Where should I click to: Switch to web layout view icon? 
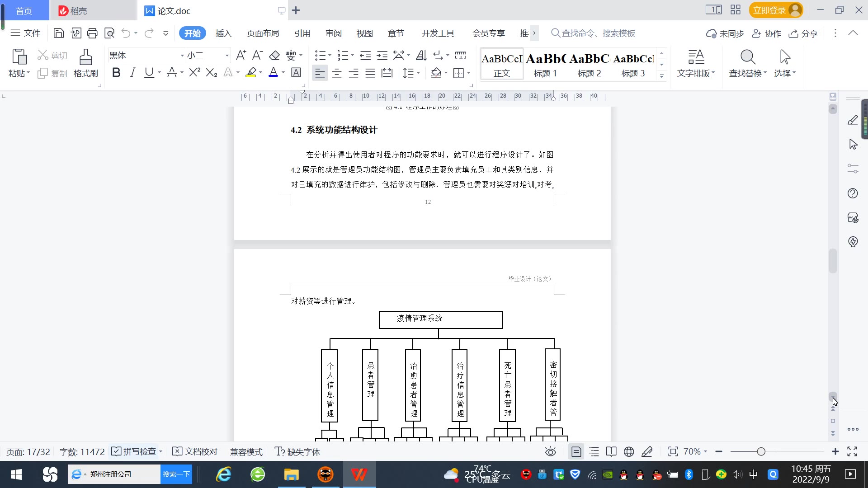(629, 451)
